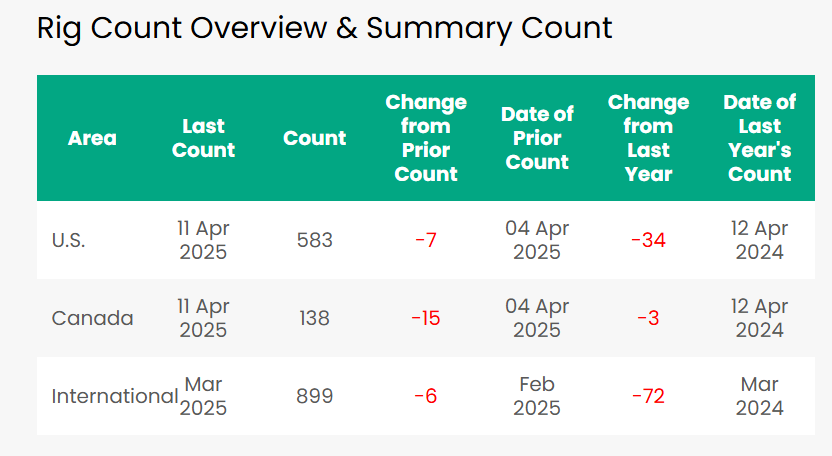The image size is (832, 456).
Task: Click the U.S. rig count value 583
Action: (314, 240)
